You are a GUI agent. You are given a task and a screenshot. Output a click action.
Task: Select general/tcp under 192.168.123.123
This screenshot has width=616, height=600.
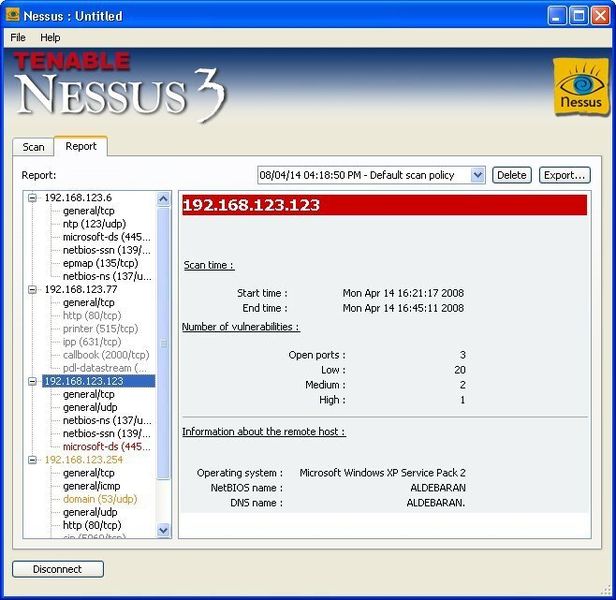click(88, 394)
